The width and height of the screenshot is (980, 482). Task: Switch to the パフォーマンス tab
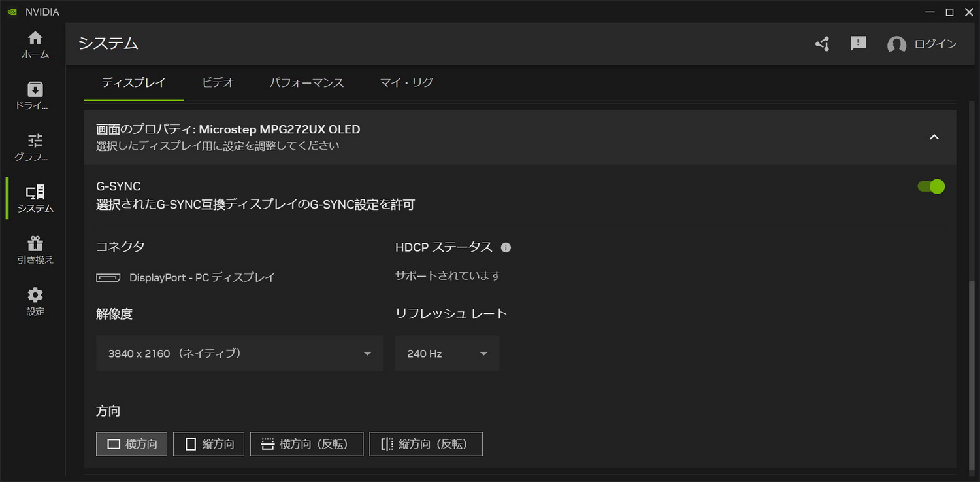pos(307,83)
